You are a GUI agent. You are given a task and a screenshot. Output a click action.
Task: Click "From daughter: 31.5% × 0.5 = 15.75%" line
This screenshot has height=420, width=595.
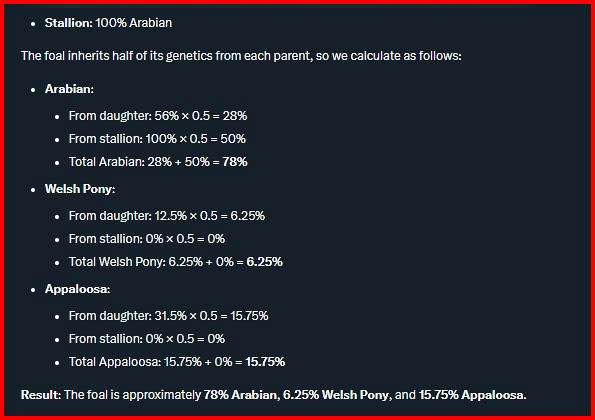[x=168, y=316]
